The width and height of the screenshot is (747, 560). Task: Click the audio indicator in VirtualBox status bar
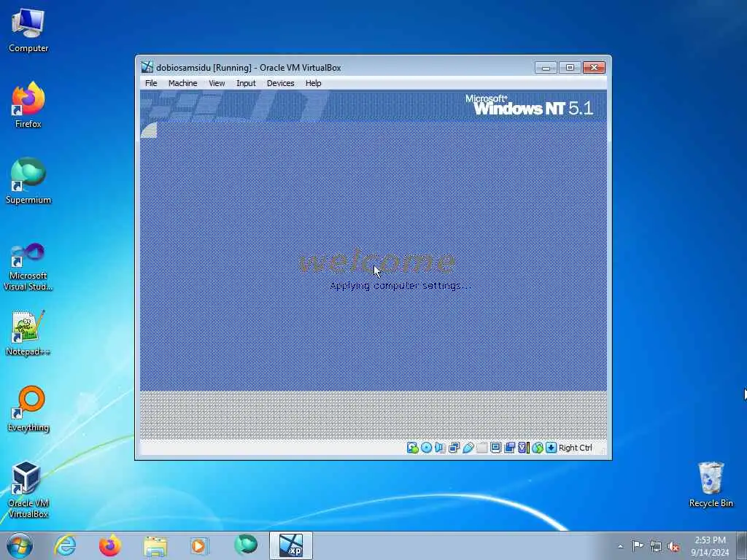coord(440,448)
